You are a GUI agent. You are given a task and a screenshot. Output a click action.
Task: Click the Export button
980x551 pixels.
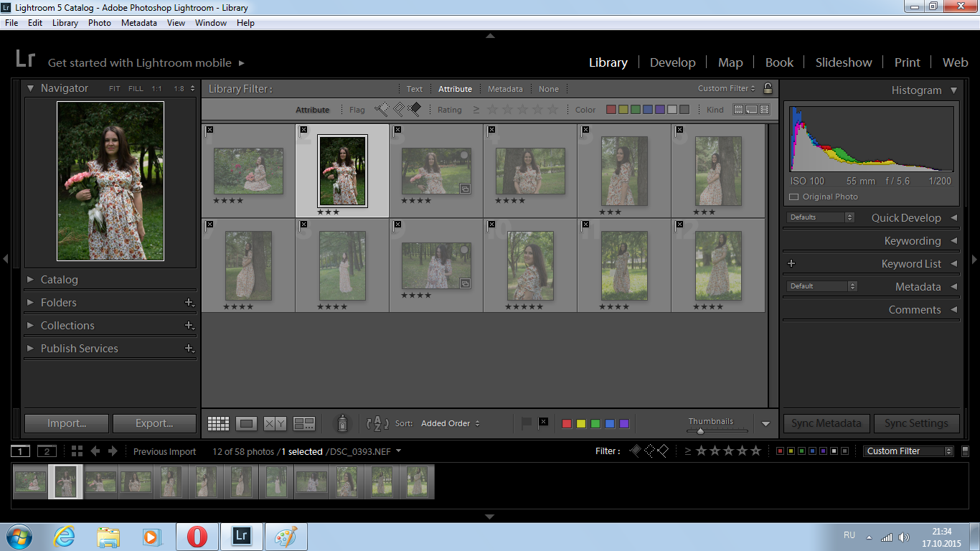154,423
